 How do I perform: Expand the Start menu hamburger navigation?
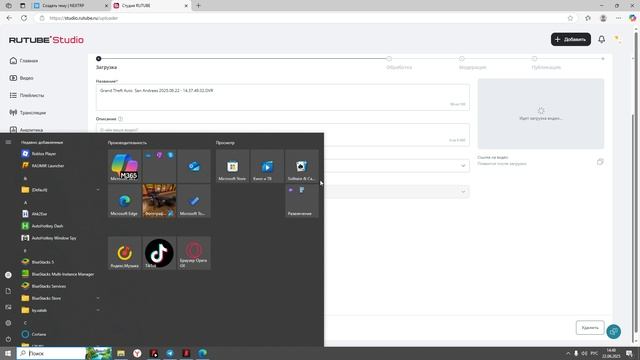8,142
